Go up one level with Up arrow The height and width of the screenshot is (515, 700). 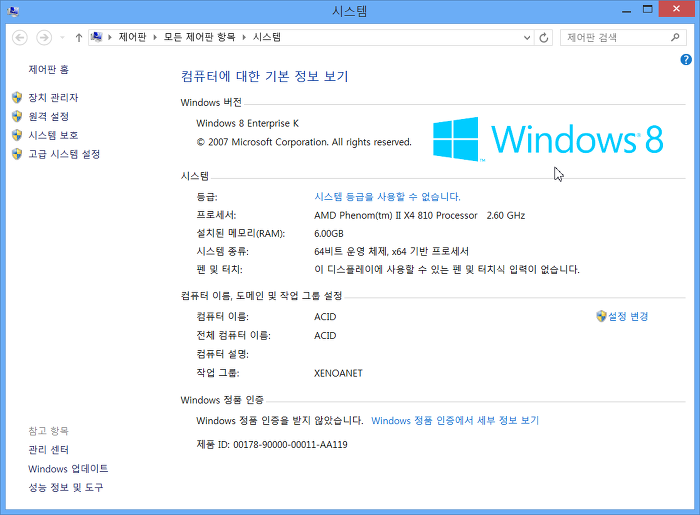(x=79, y=37)
